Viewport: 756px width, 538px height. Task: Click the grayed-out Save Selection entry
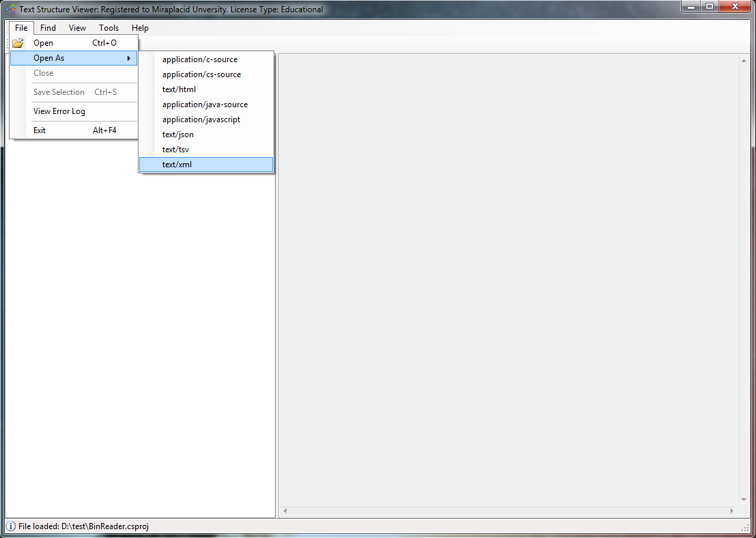click(74, 92)
